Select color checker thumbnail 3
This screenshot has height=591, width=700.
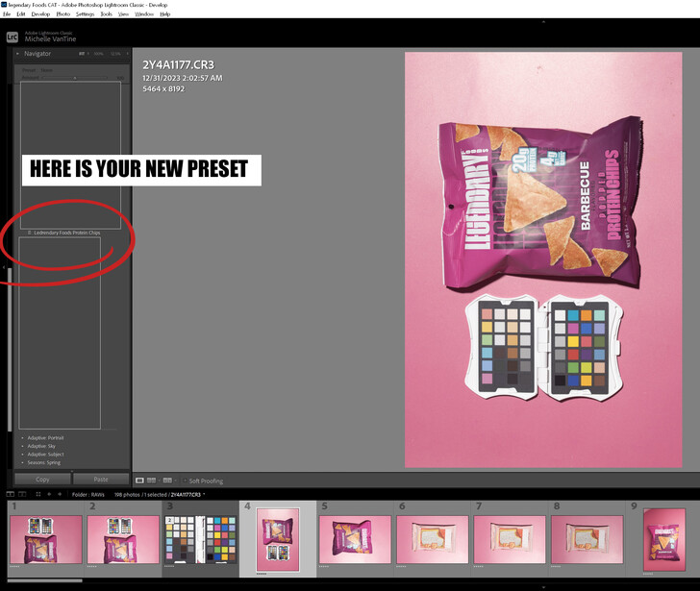tap(200, 539)
